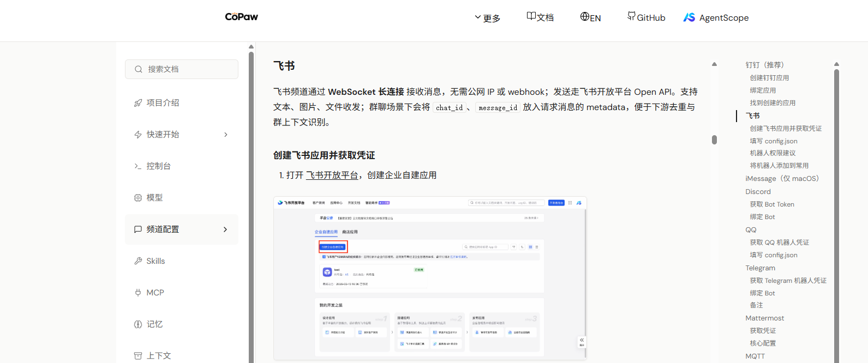Image resolution: width=868 pixels, height=363 pixels.
Task: Open the 更多 dropdown menu
Action: 487,18
